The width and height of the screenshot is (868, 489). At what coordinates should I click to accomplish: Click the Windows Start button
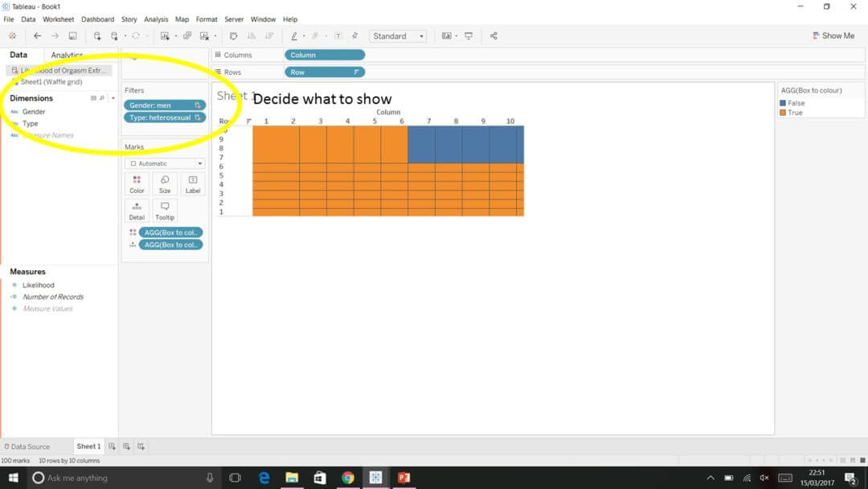pyautogui.click(x=14, y=477)
